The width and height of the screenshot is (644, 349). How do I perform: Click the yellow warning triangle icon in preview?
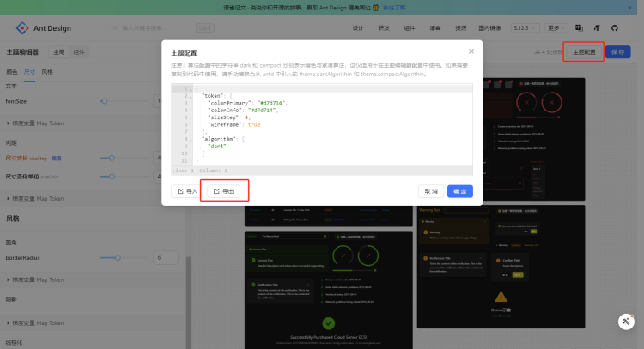point(501,296)
